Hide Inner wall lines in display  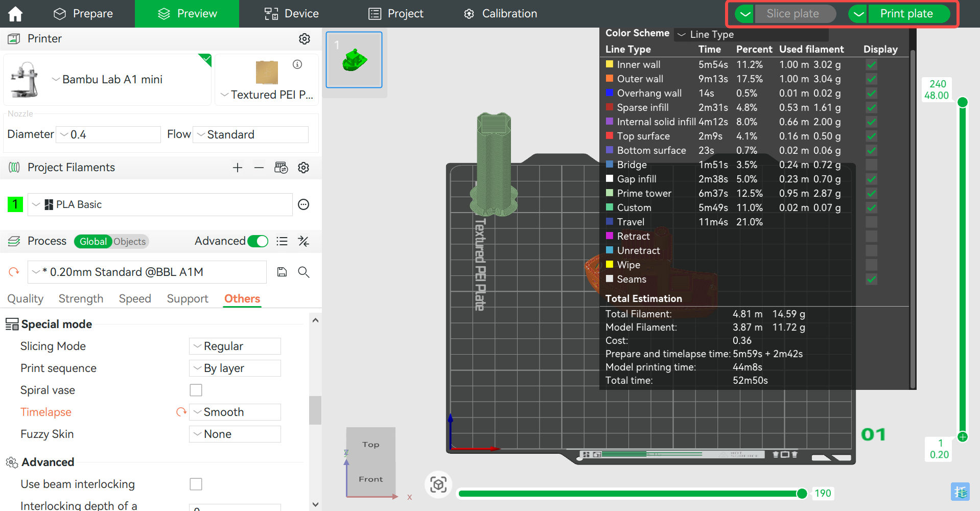872,65
